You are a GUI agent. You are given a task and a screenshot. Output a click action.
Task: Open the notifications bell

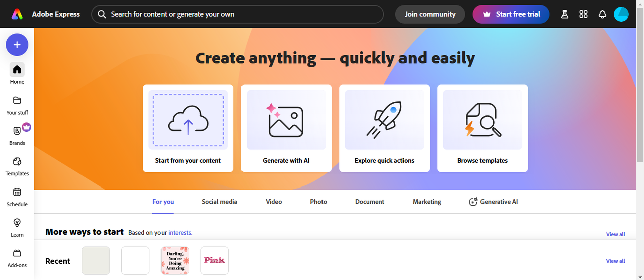click(x=602, y=14)
